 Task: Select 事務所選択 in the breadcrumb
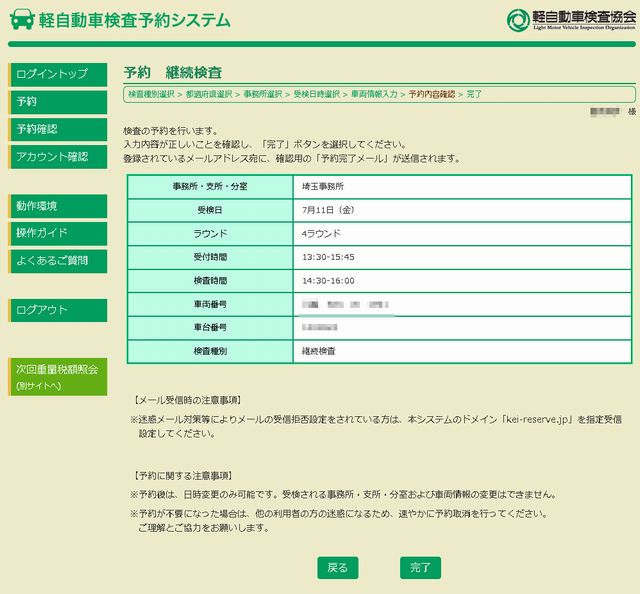(263, 94)
